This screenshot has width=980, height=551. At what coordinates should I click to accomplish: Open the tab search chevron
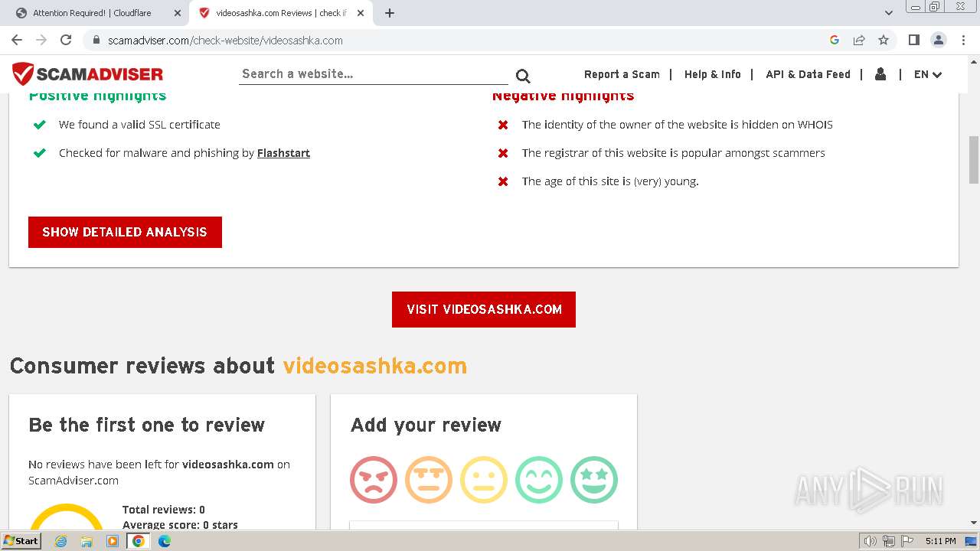[888, 13]
